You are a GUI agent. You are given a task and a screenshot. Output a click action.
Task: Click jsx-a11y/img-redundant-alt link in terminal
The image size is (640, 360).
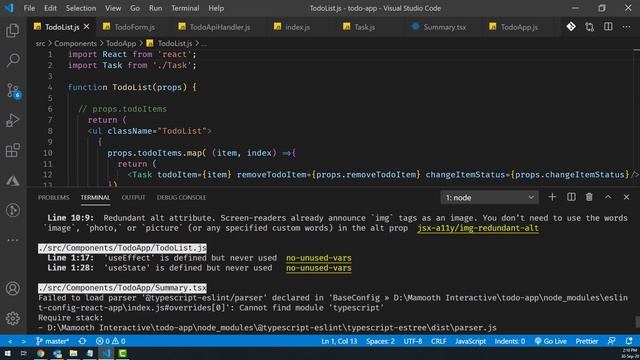click(x=478, y=228)
